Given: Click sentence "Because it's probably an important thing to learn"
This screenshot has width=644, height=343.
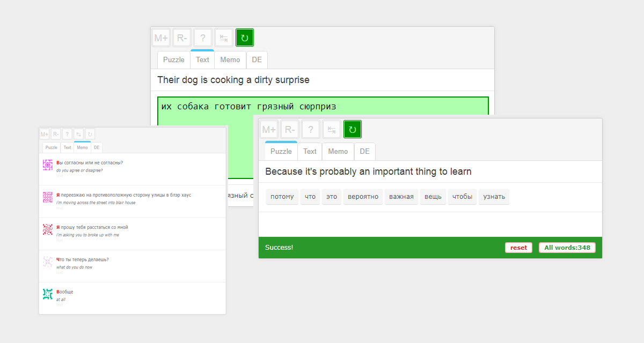Looking at the screenshot, I should 368,171.
